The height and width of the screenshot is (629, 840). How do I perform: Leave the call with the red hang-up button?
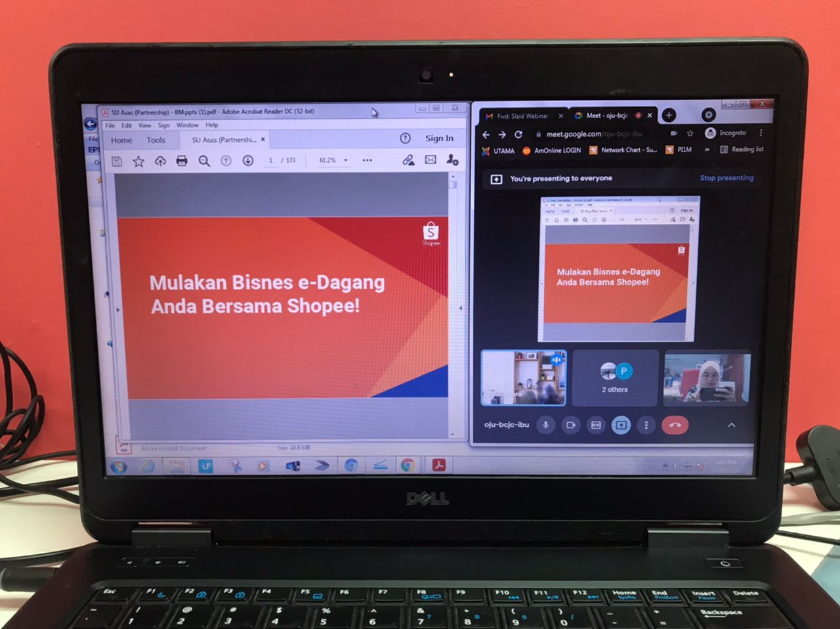click(x=675, y=425)
